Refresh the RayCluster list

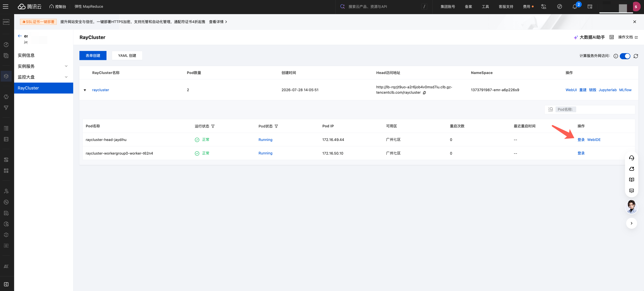[x=636, y=56]
